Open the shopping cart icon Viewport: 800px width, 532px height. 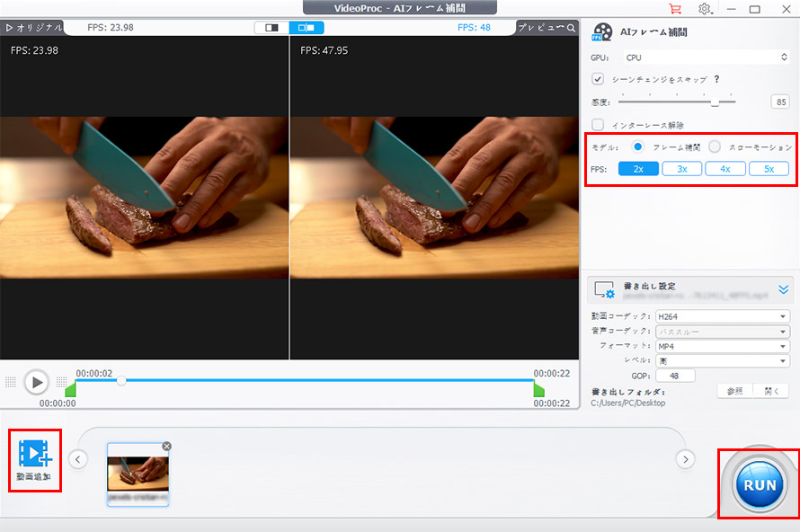pyautogui.click(x=675, y=9)
